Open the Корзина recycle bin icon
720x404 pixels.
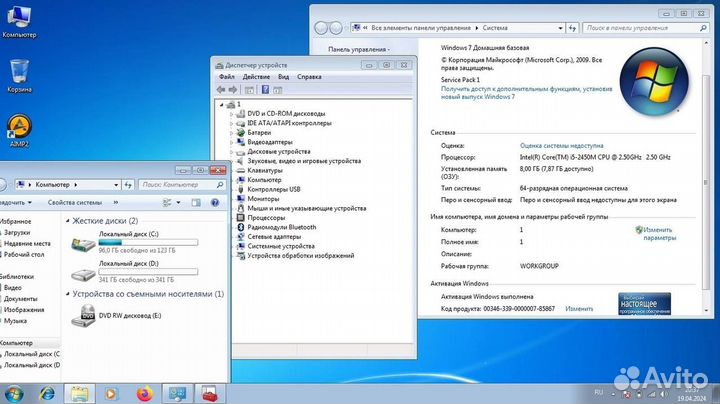coord(19,76)
